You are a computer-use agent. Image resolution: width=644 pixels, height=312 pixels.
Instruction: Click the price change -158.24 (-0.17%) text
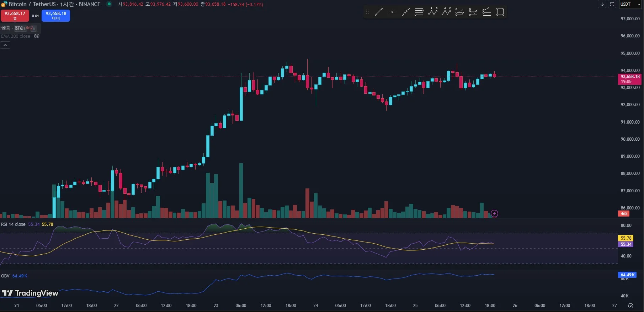coord(245,4)
